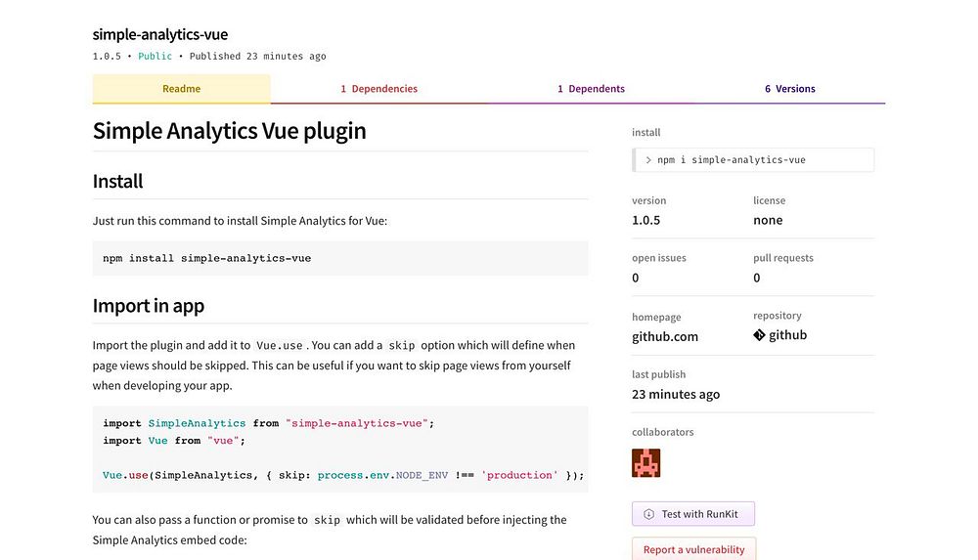
Task: Click the Simple Analytics Vue plugin heading
Action: coord(230,131)
